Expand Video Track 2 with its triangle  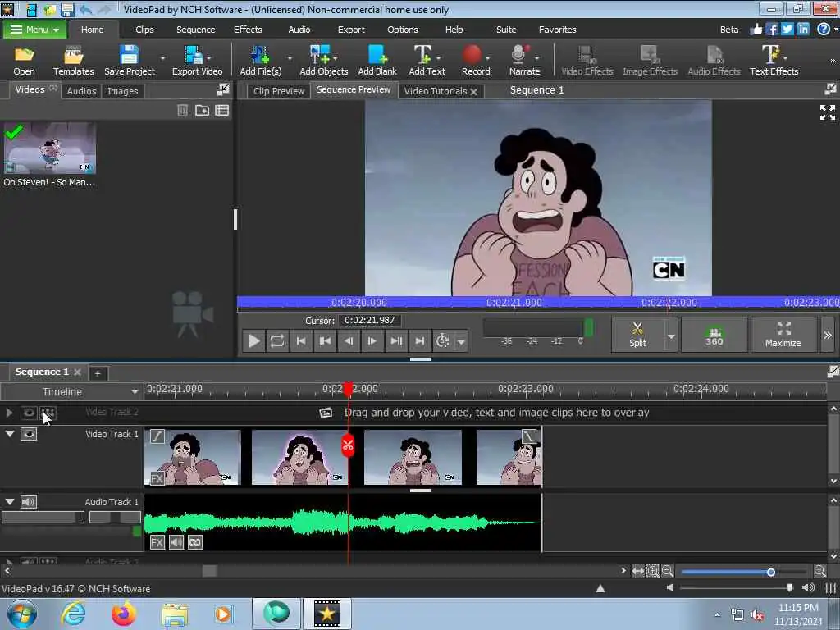[x=9, y=413]
